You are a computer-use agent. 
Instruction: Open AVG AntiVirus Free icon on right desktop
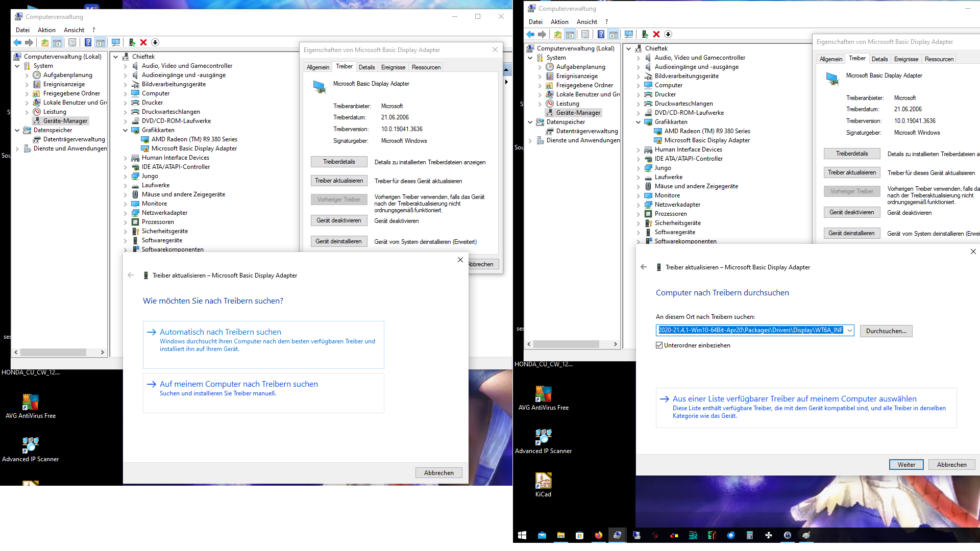coord(543,398)
